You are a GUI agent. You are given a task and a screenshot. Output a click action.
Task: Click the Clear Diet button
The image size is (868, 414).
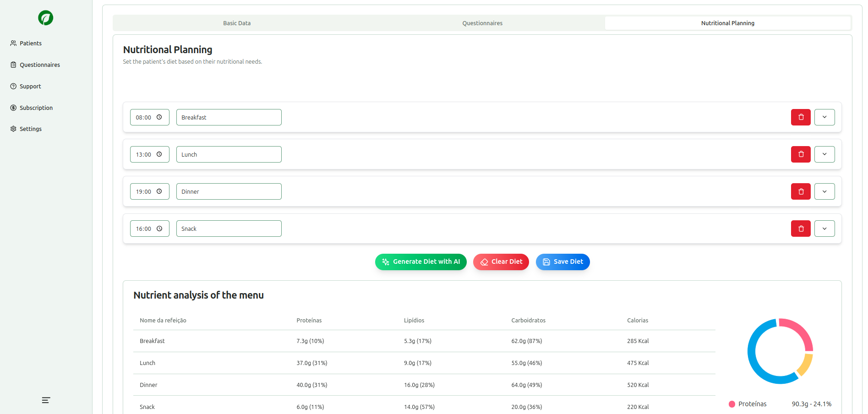[501, 262]
